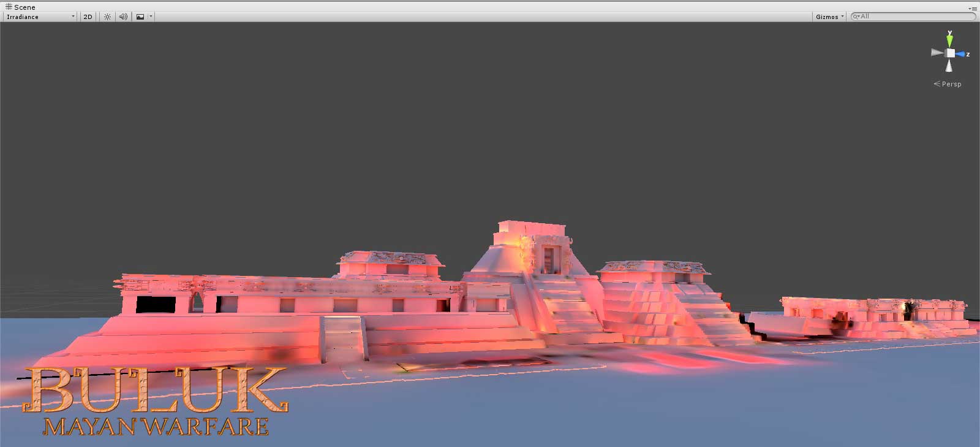The width and height of the screenshot is (980, 447).
Task: Toggle scene lighting sun icon
Action: tap(107, 17)
